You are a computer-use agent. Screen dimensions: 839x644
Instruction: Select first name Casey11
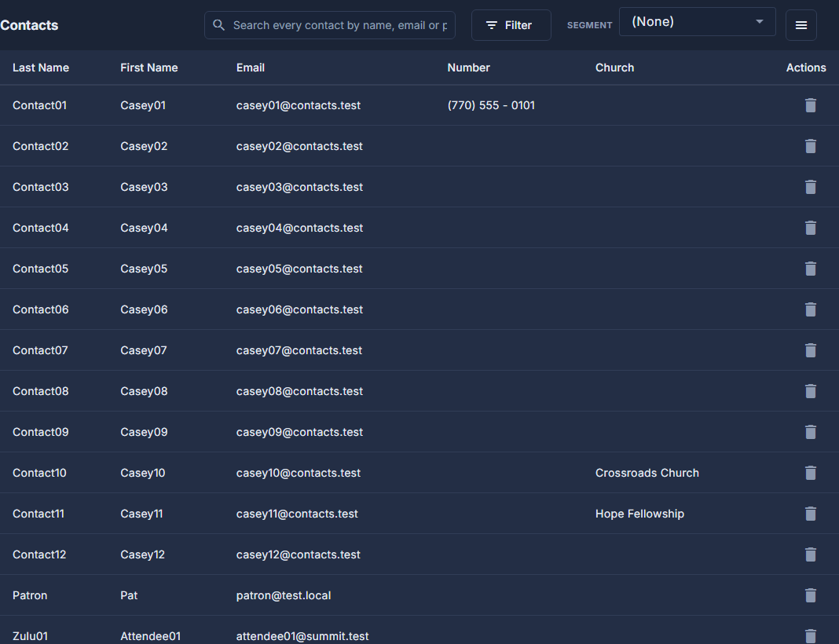[141, 514]
